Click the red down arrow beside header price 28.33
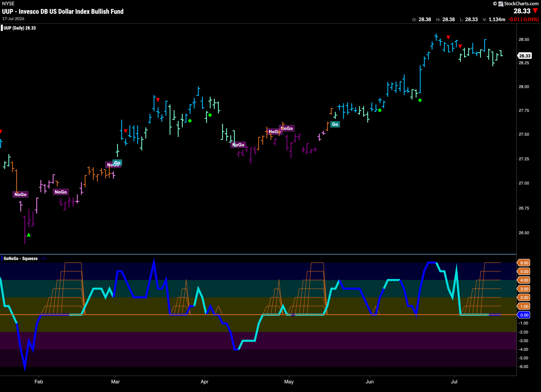This screenshot has width=541, height=392. 535,11
